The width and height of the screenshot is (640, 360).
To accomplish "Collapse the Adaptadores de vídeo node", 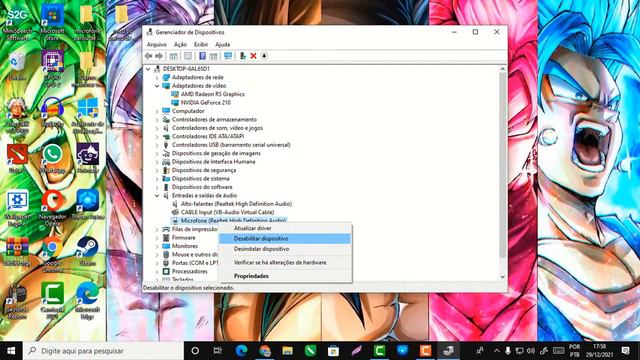I will pos(157,86).
